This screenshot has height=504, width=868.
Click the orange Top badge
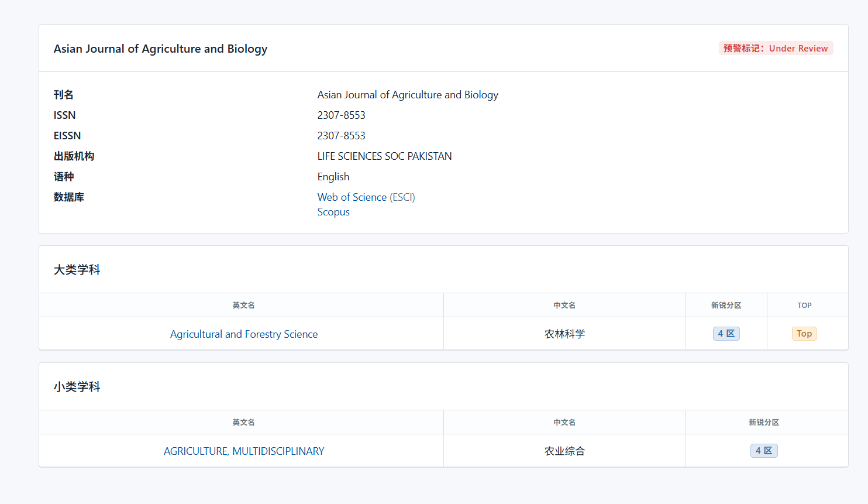point(804,334)
